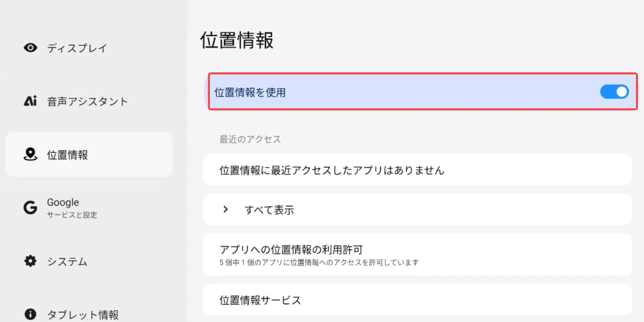This screenshot has height=322, width=644.
Task: Turn off the 位置情報を使用 toggle switch
Action: pos(614,92)
